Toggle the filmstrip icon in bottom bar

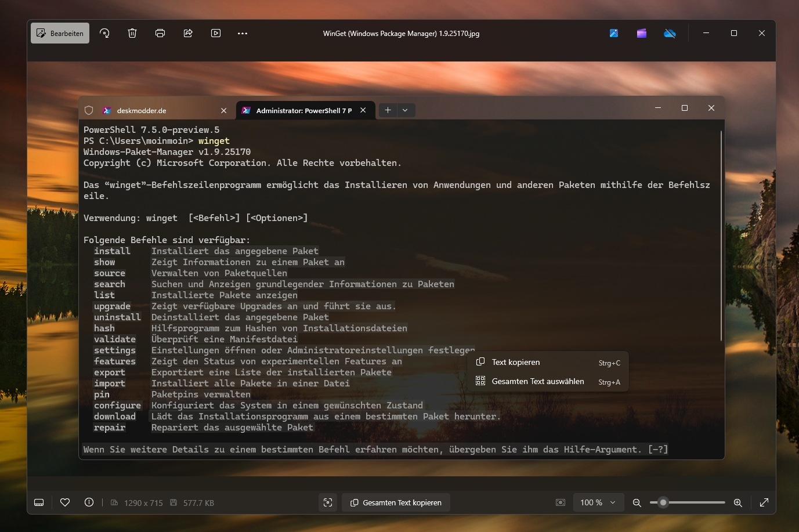(39, 502)
